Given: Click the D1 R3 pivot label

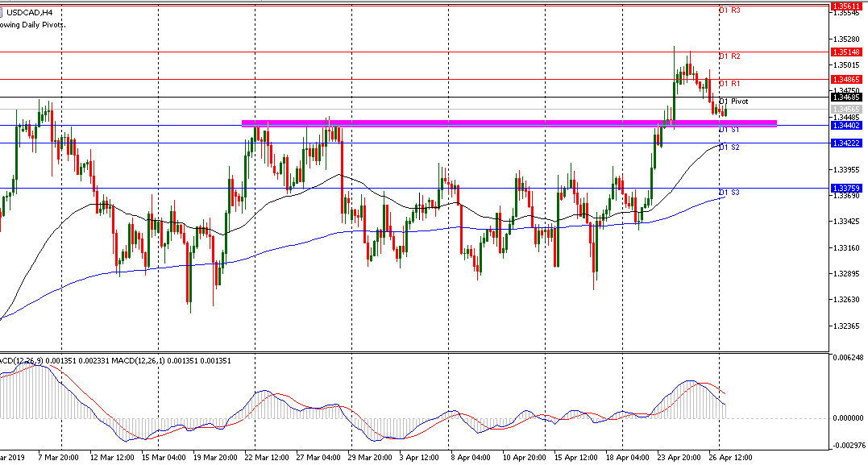Looking at the screenshot, I should (x=729, y=10).
